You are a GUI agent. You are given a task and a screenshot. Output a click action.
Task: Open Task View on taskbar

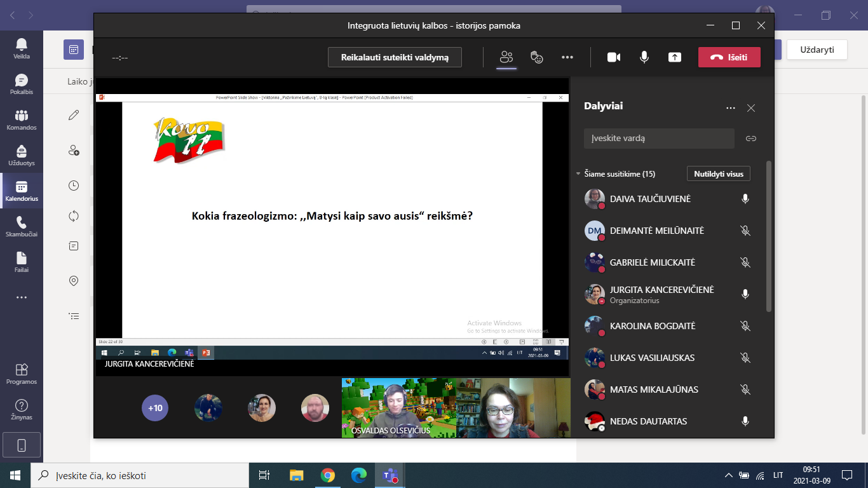pyautogui.click(x=264, y=475)
